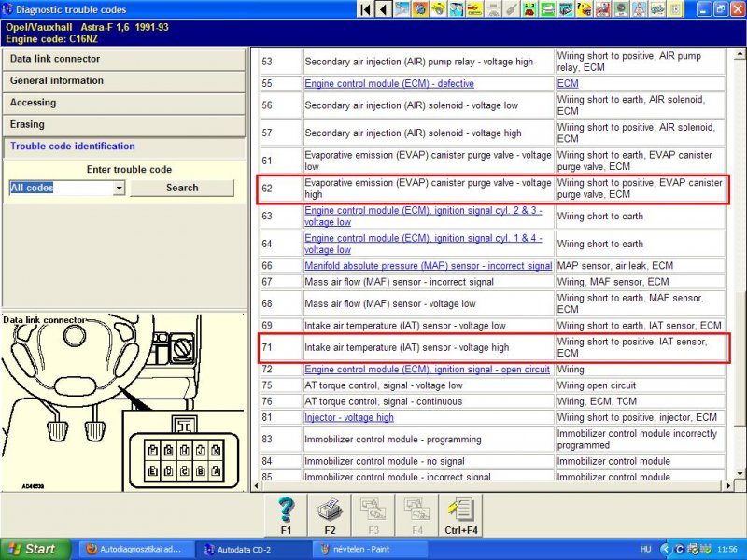Select the Trouble code identification section

(124, 147)
